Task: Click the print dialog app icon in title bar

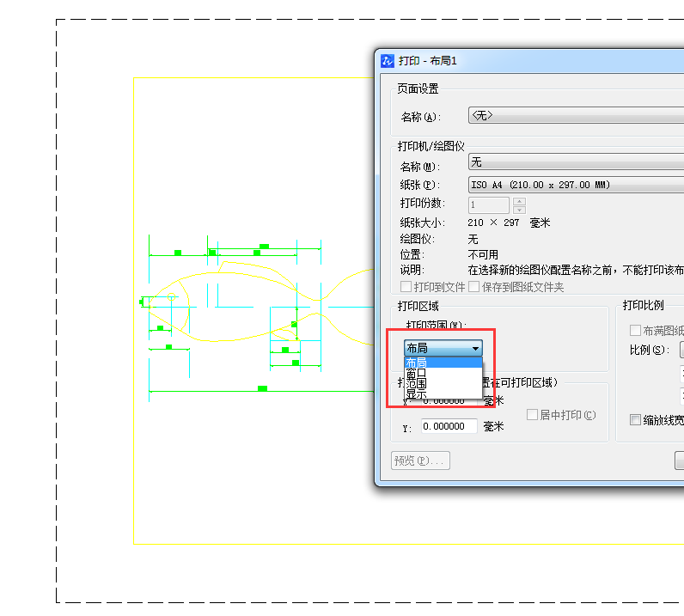Action: click(x=387, y=61)
